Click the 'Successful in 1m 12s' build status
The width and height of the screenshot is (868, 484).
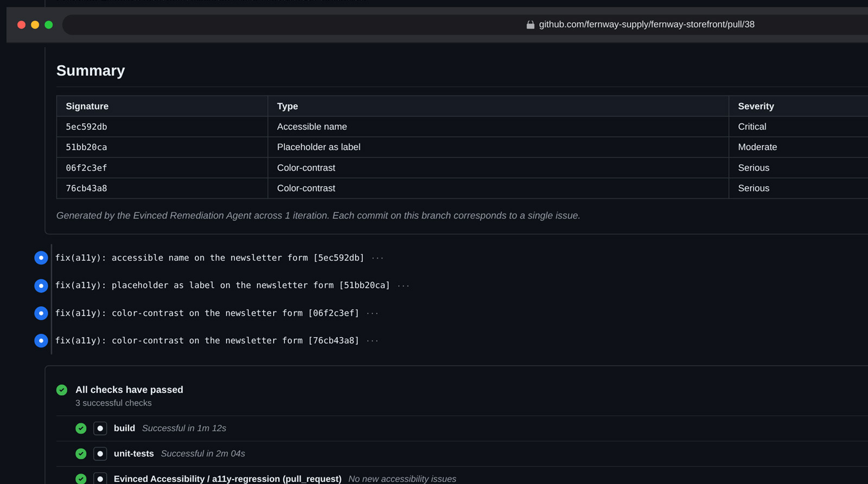[x=184, y=428]
